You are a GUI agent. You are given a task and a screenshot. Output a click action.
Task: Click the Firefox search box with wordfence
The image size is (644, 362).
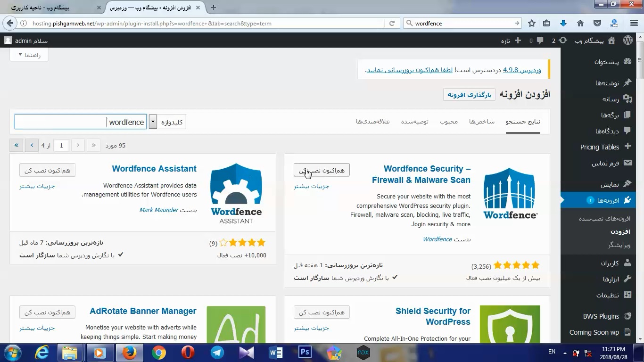462,23
